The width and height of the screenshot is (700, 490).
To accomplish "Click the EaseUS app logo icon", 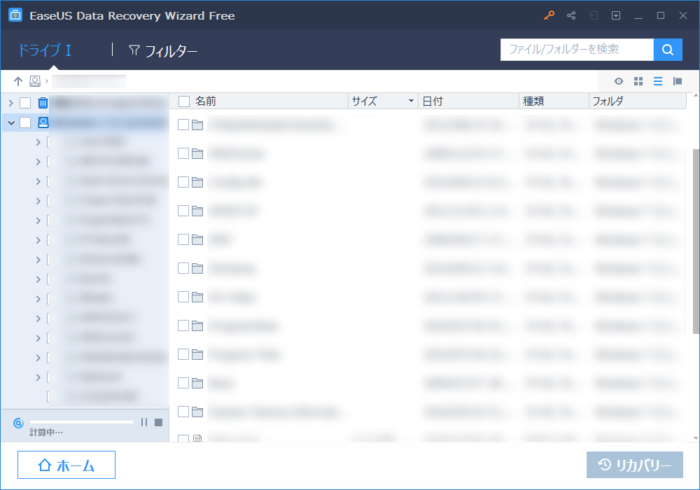I will click(x=15, y=15).
